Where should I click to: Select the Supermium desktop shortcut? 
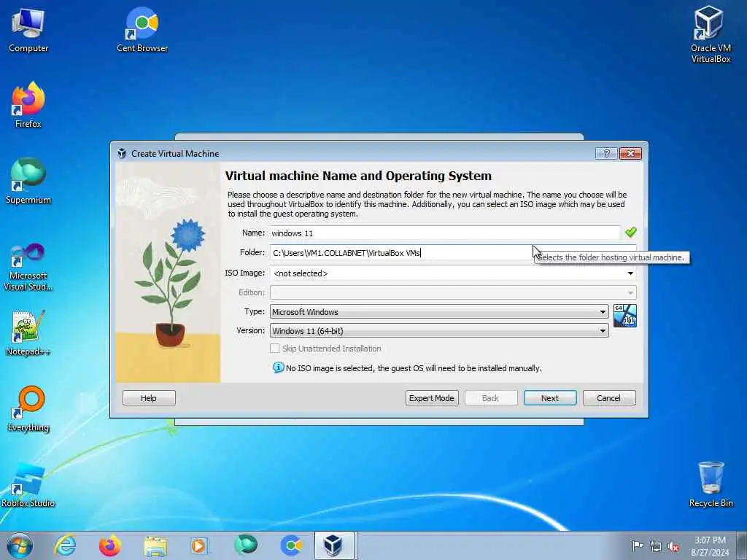click(28, 181)
